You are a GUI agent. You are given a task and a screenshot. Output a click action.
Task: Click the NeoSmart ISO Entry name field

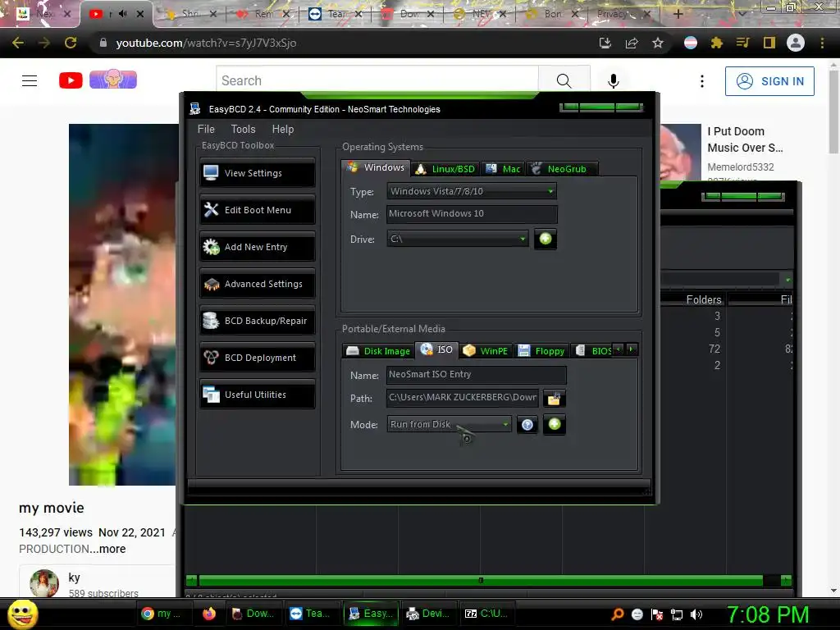(x=476, y=374)
